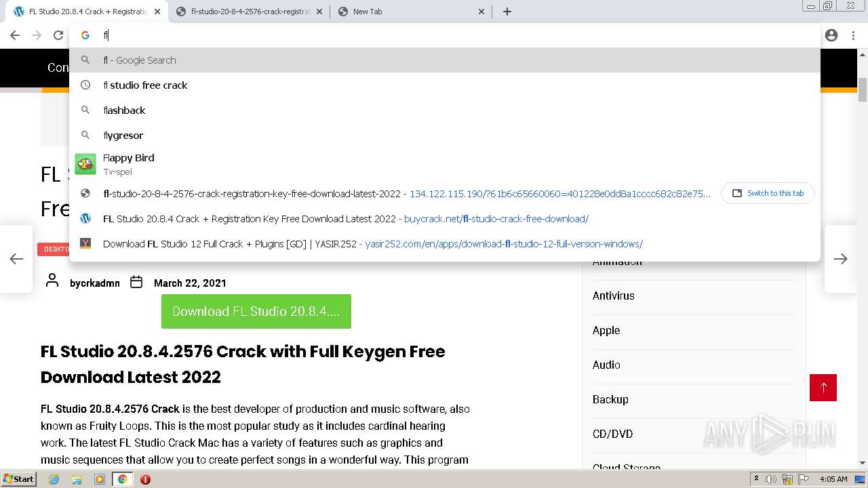
Task: Click the browser Back arrow
Action: (x=15, y=35)
